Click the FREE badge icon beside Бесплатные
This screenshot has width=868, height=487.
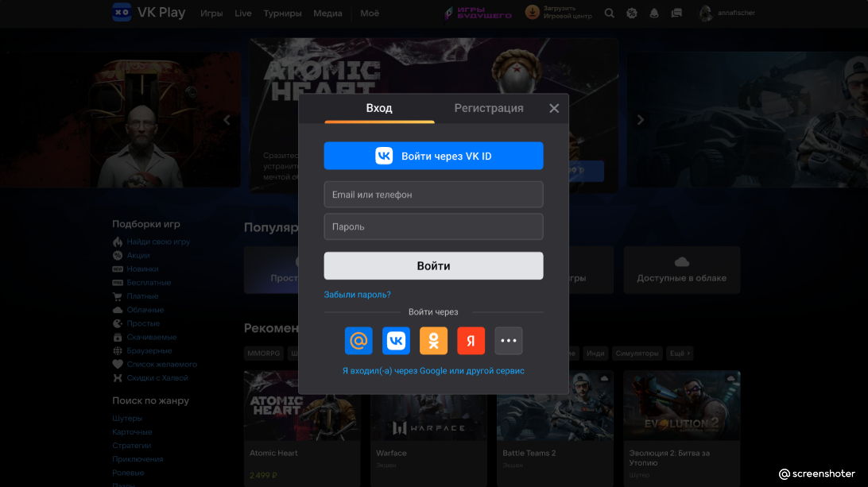click(118, 283)
